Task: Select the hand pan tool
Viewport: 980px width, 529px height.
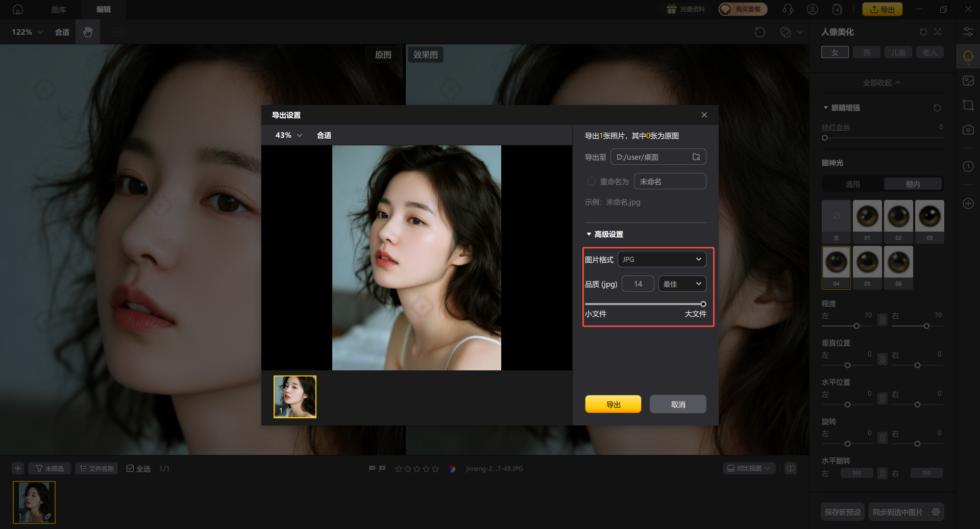Action: (88, 32)
